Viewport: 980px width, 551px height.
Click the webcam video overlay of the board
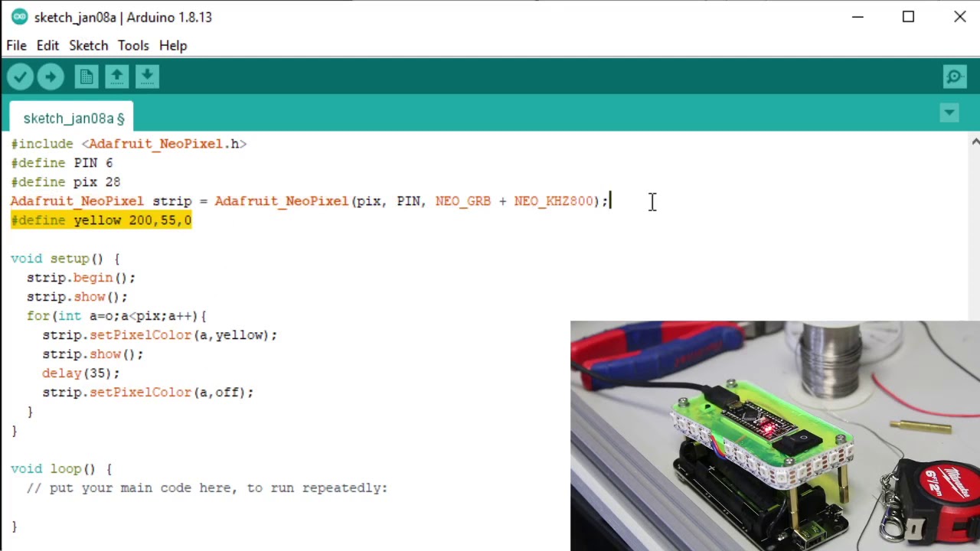pos(775,435)
